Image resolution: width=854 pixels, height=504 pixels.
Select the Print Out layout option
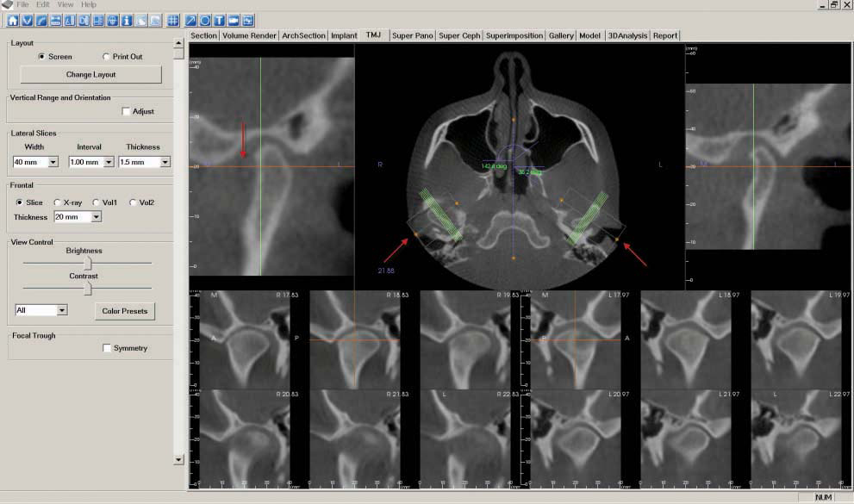pos(106,57)
